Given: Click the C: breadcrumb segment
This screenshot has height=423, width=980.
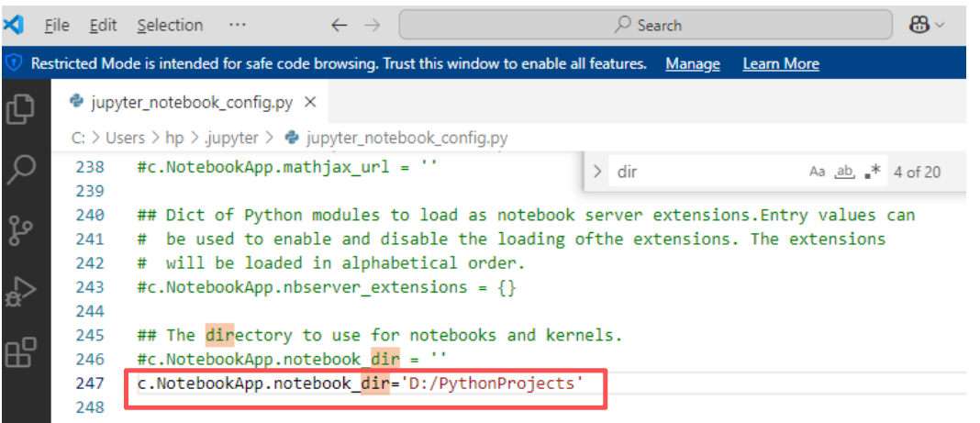Looking at the screenshot, I should (78, 138).
